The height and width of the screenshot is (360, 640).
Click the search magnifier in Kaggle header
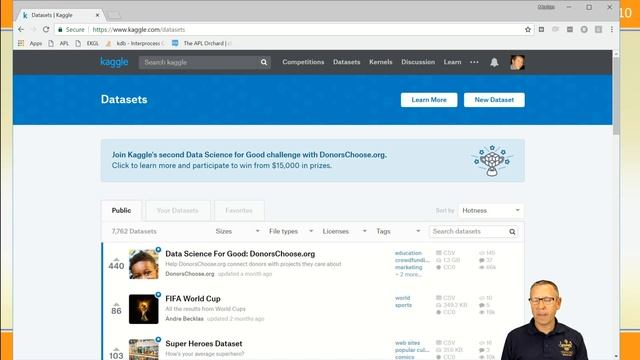pos(264,62)
